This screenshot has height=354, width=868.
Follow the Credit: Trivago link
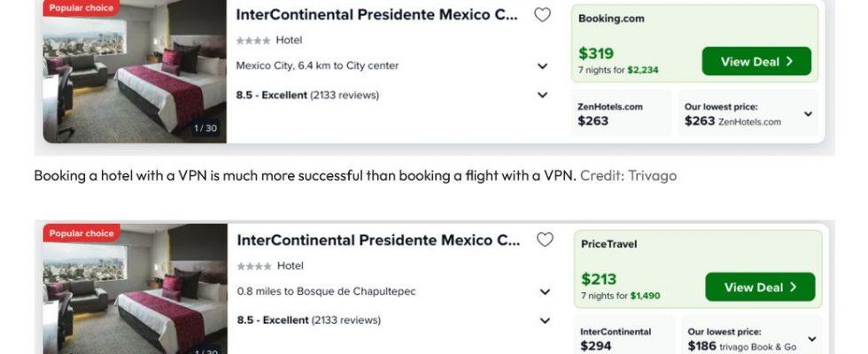pos(628,175)
